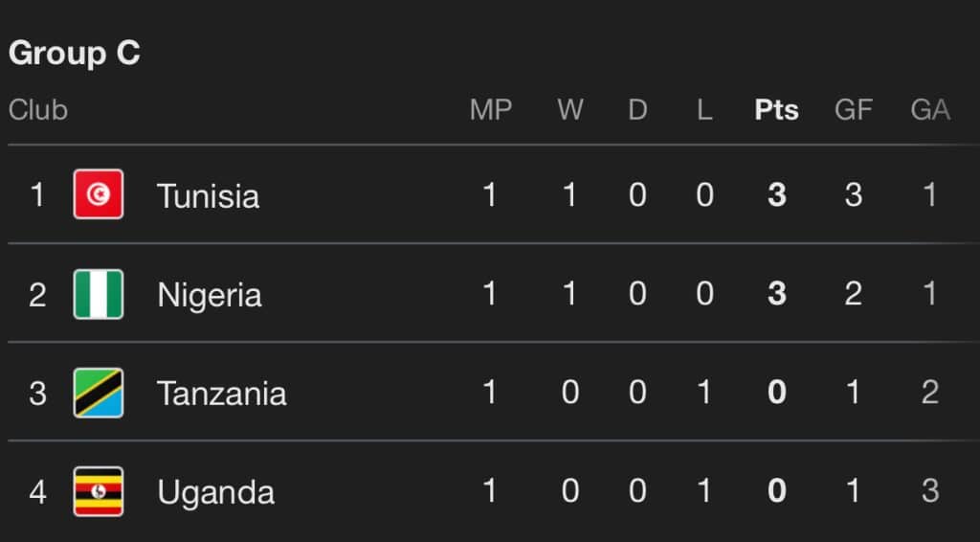Viewport: 980px width, 542px height.
Task: Click the Tanzania flag icon
Action: [99, 393]
